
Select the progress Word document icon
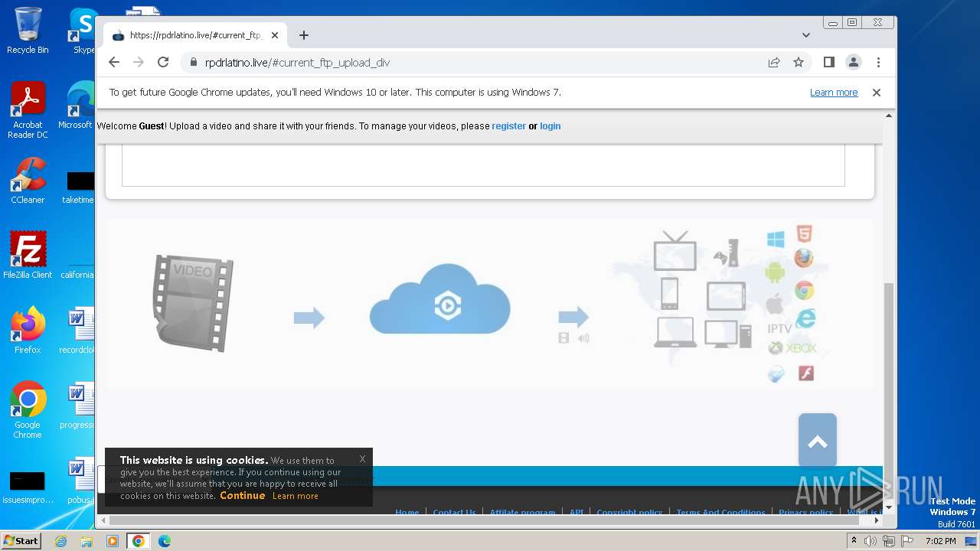[x=79, y=406]
